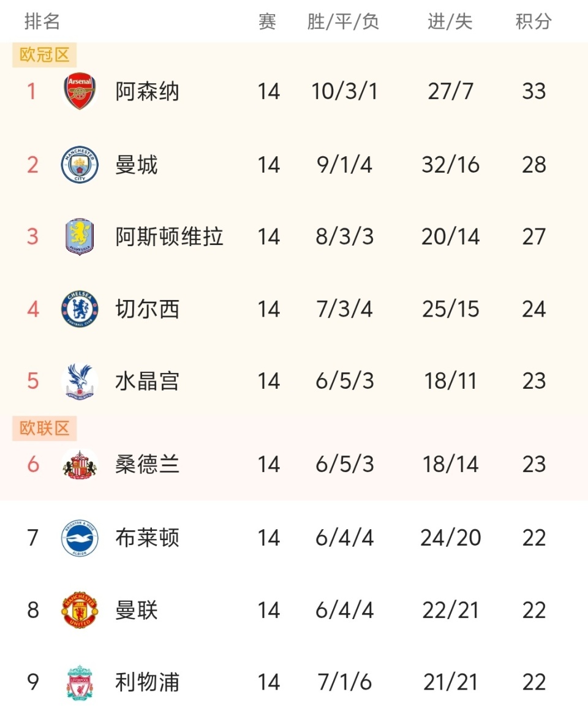
Task: Select Arsenal's 33 points value
Action: [x=533, y=92]
